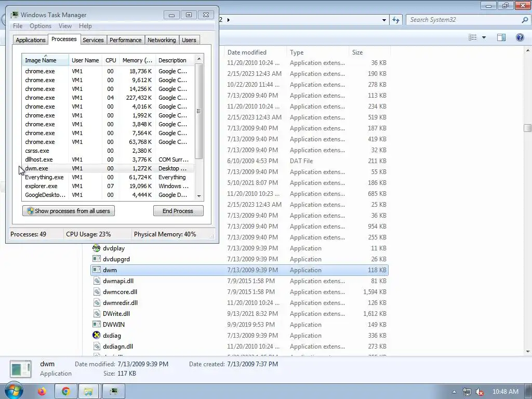The height and width of the screenshot is (399, 532).
Task: Select the dwmcore.dll file icon
Action: 96,291
